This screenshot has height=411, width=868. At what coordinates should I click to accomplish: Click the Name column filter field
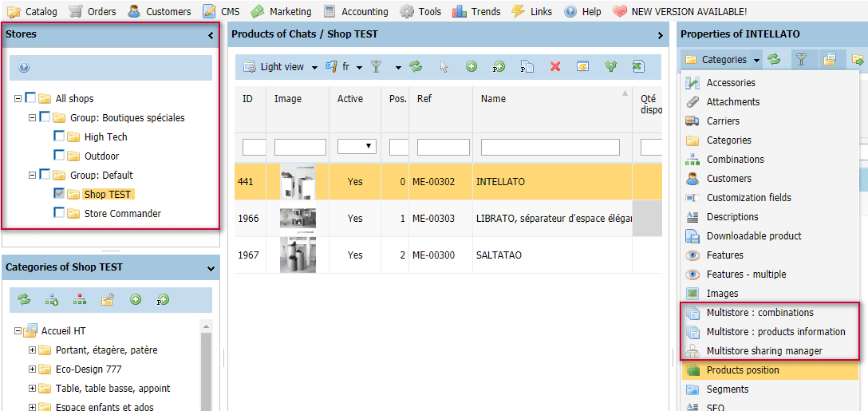pyautogui.click(x=550, y=147)
